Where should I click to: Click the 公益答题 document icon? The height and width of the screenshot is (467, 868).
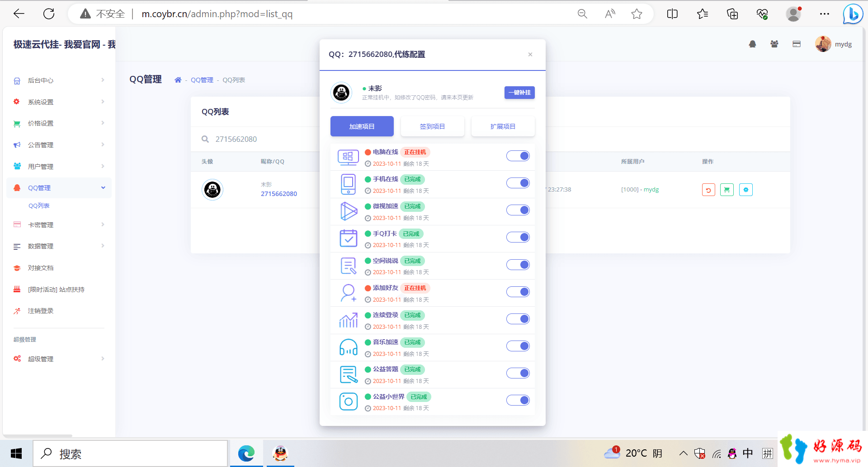pyautogui.click(x=349, y=374)
